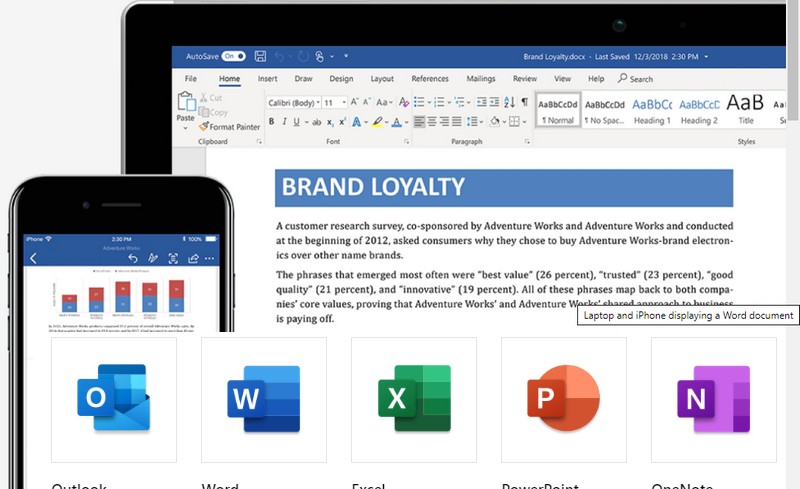Click the Save icon in Word title bar
This screenshot has width=800, height=489.
pos(260,56)
